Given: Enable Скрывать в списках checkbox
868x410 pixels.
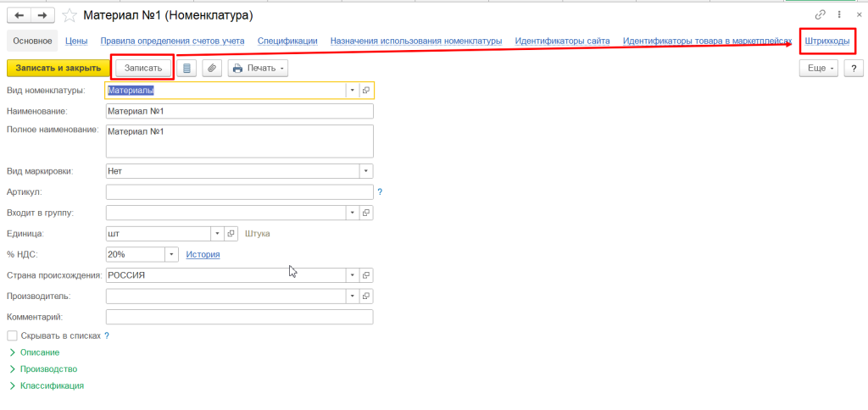Looking at the screenshot, I should point(12,335).
